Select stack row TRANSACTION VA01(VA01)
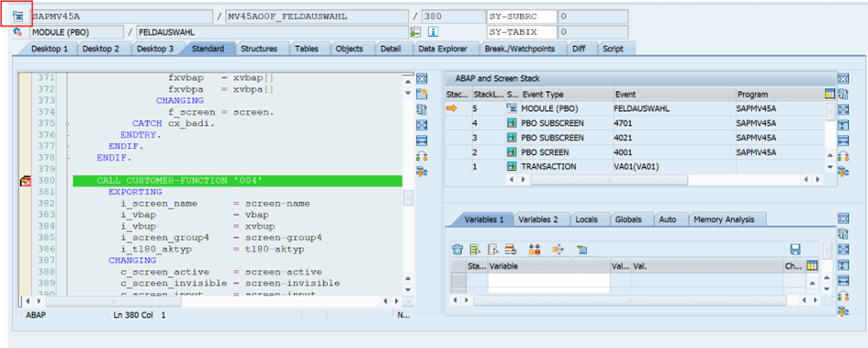This screenshot has width=868, height=348. (x=635, y=166)
